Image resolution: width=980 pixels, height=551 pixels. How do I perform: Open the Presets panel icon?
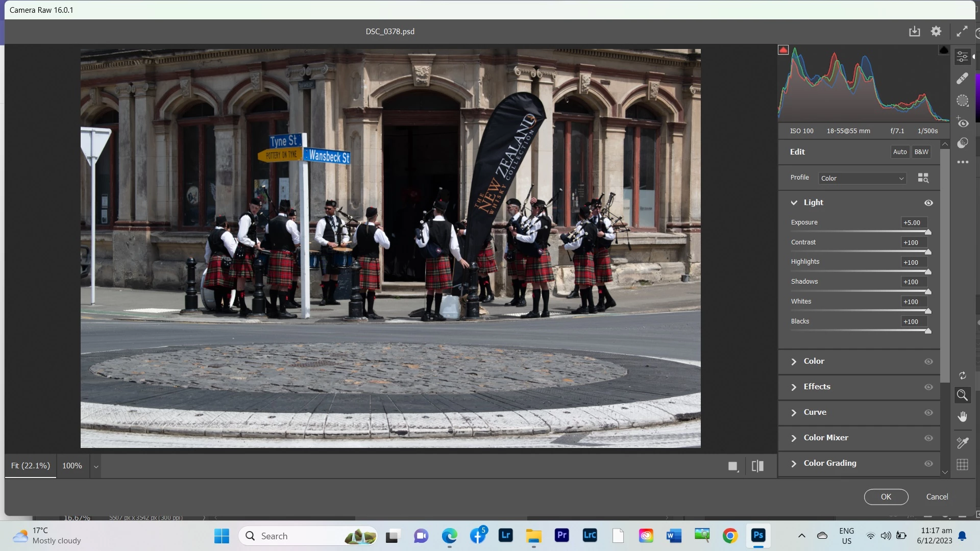[x=962, y=143]
